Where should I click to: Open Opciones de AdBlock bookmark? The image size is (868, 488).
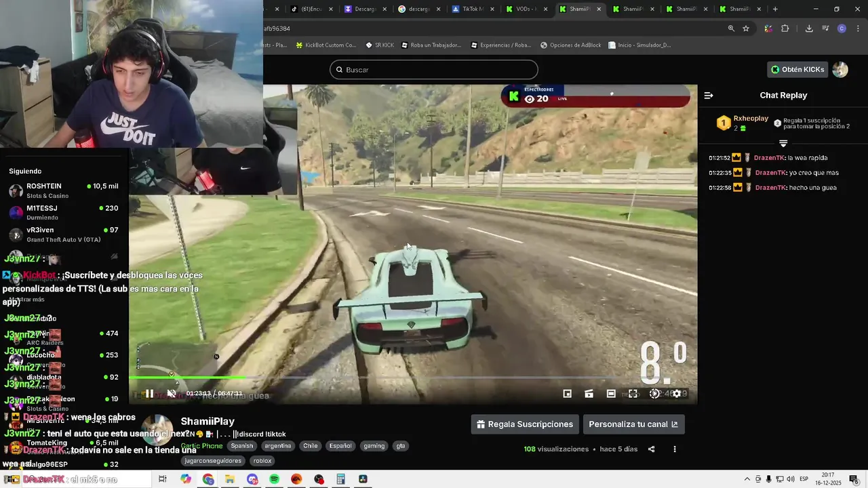pos(571,45)
